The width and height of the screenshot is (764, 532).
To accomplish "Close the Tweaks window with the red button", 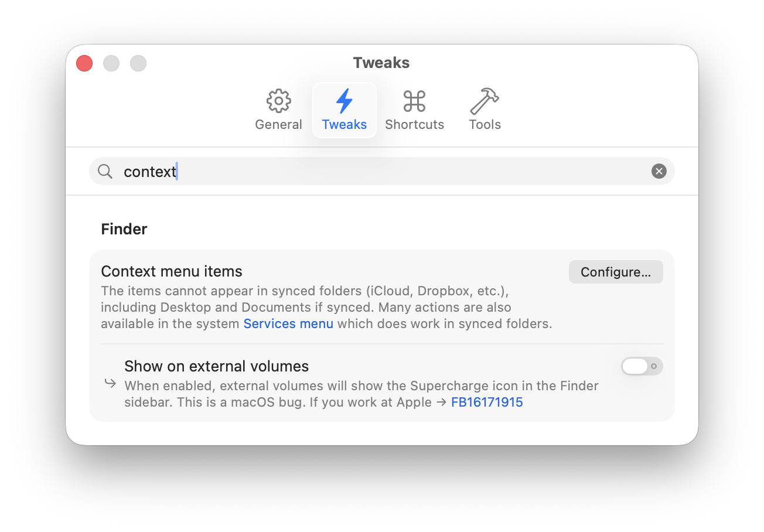I will point(84,63).
